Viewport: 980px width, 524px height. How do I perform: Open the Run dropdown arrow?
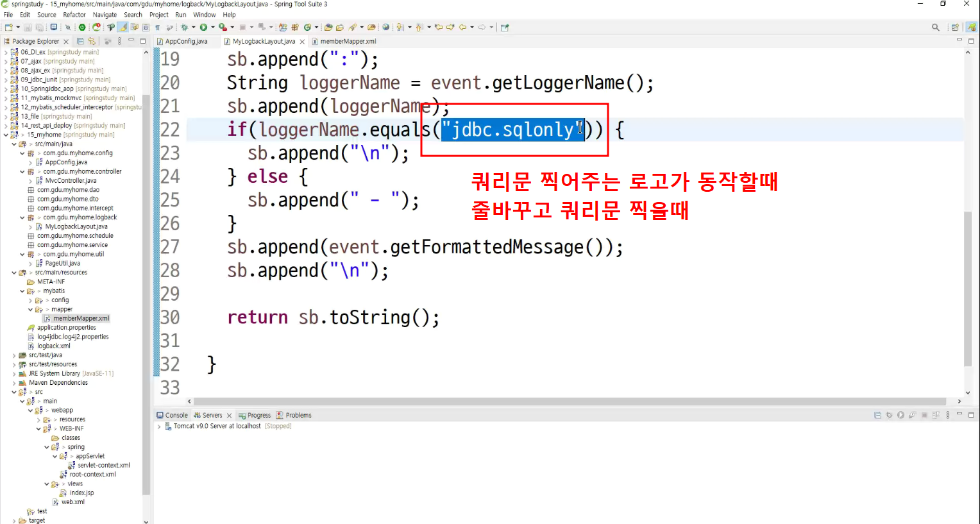point(213,27)
